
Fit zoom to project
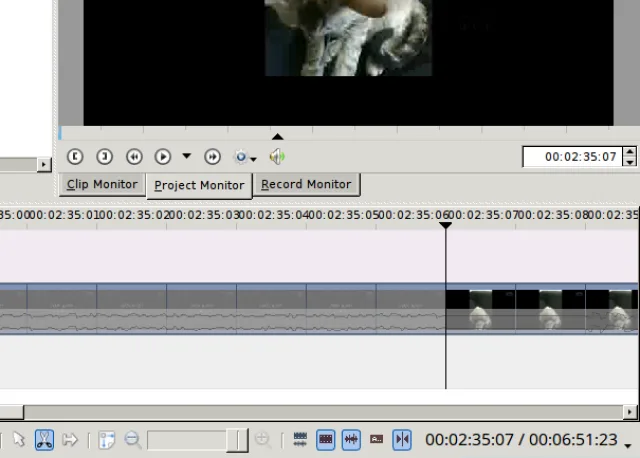[x=107, y=440]
